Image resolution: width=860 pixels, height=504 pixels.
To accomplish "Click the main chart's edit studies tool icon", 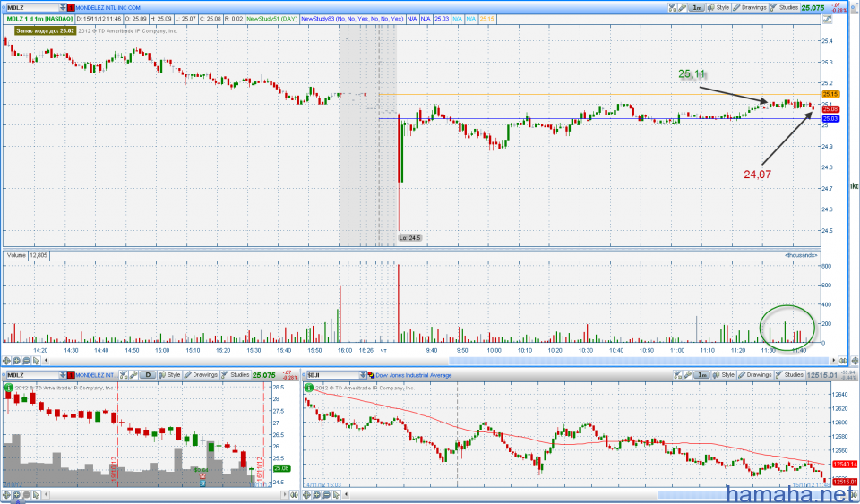I will click(673, 8).
